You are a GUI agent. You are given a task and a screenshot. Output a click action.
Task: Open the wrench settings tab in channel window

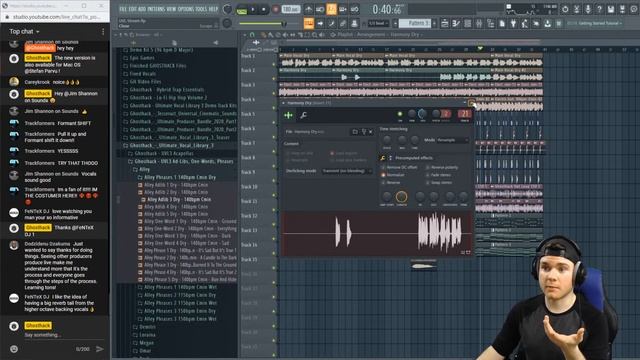(x=303, y=116)
